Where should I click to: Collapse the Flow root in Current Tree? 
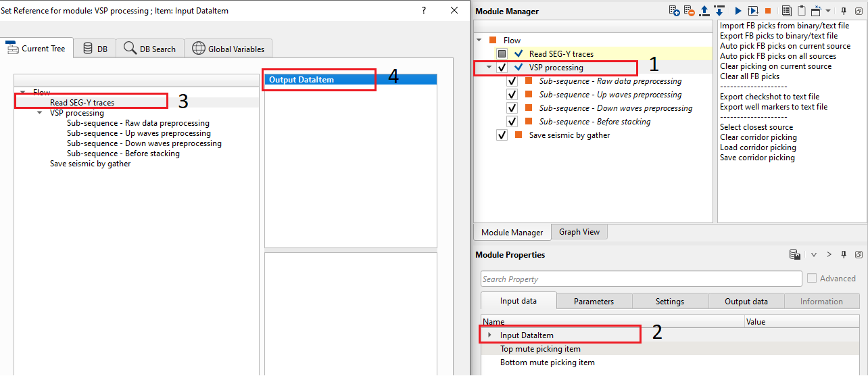pos(23,93)
